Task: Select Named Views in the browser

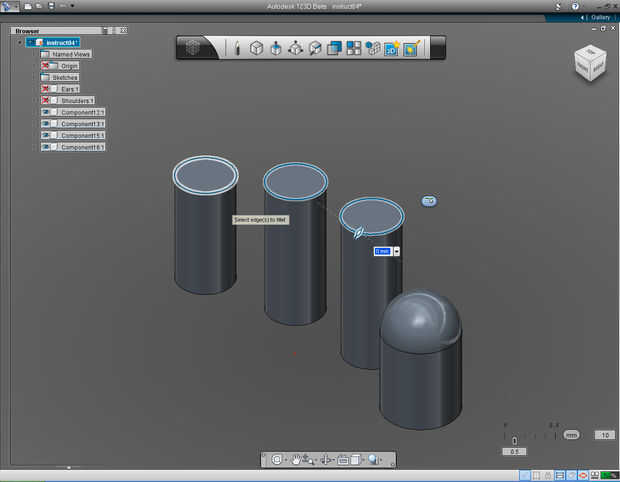Action: click(x=69, y=54)
